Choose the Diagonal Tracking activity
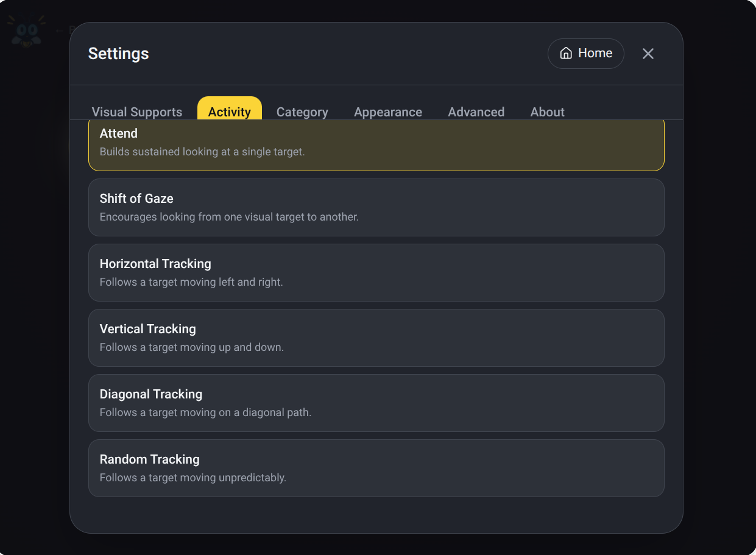The image size is (756, 555). click(376, 403)
